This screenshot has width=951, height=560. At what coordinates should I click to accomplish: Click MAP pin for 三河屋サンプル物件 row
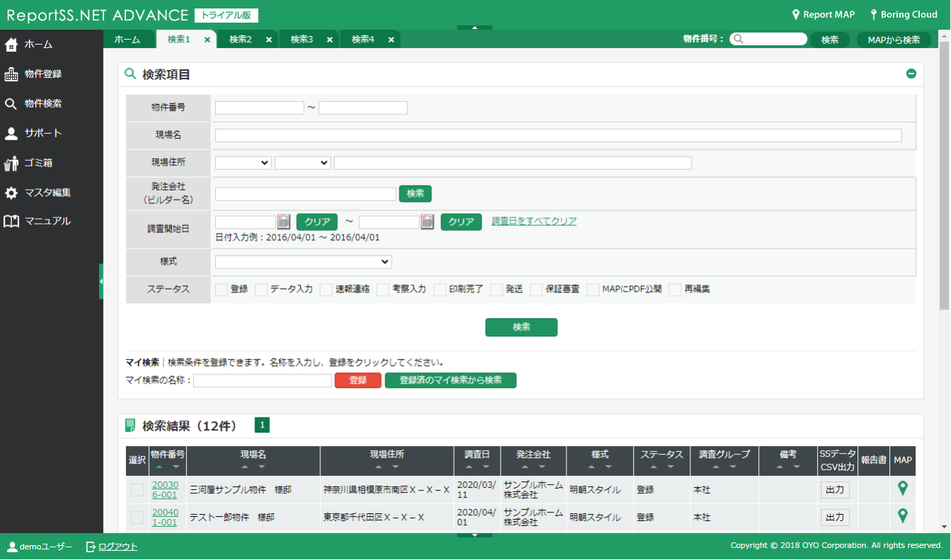902,488
